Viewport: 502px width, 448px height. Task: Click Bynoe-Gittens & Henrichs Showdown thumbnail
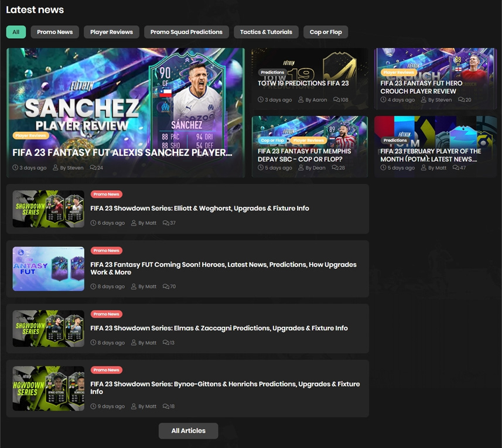(x=49, y=388)
